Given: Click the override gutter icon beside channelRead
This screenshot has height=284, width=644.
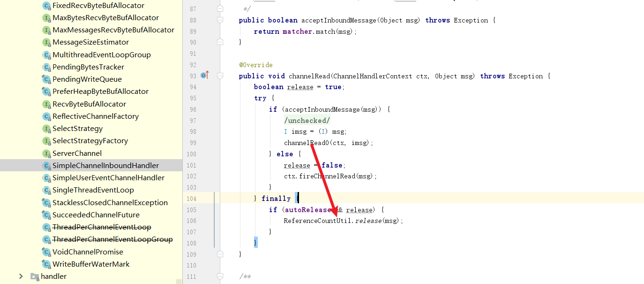Looking at the screenshot, I should (204, 76).
